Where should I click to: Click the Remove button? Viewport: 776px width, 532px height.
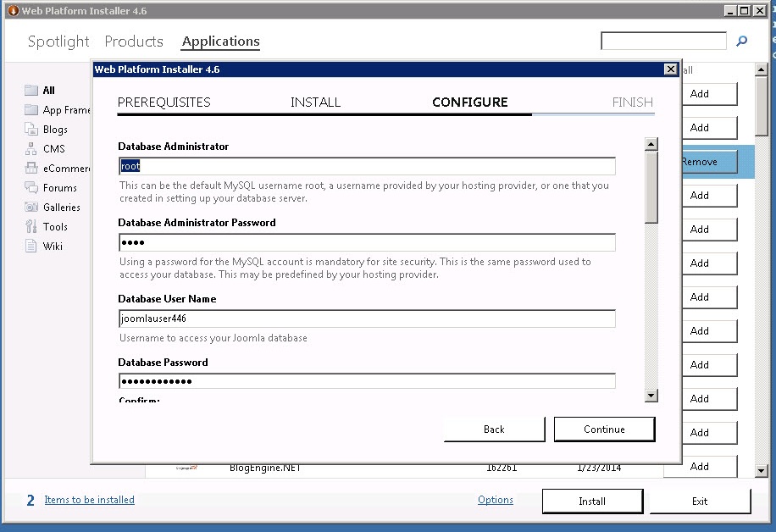pos(709,162)
